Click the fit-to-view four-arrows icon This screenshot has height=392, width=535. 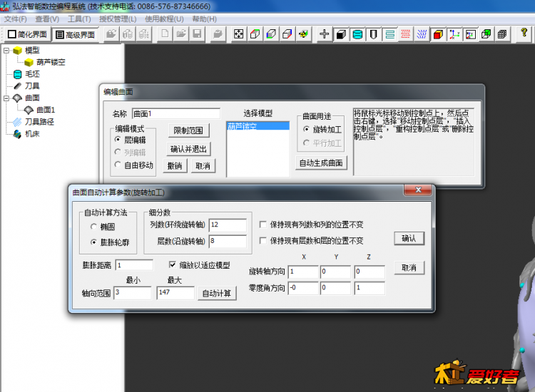coord(238,34)
